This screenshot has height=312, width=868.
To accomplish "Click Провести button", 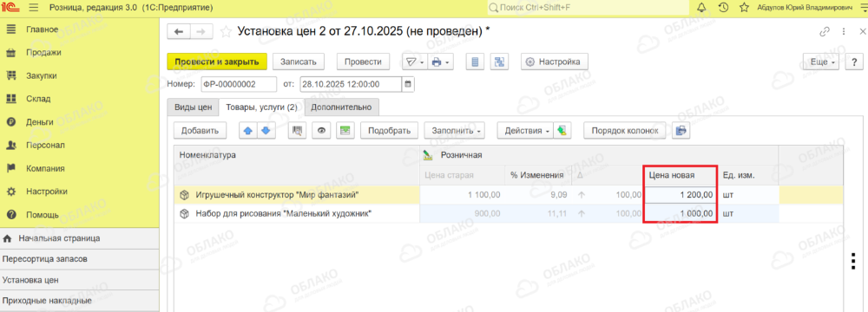I will [363, 62].
